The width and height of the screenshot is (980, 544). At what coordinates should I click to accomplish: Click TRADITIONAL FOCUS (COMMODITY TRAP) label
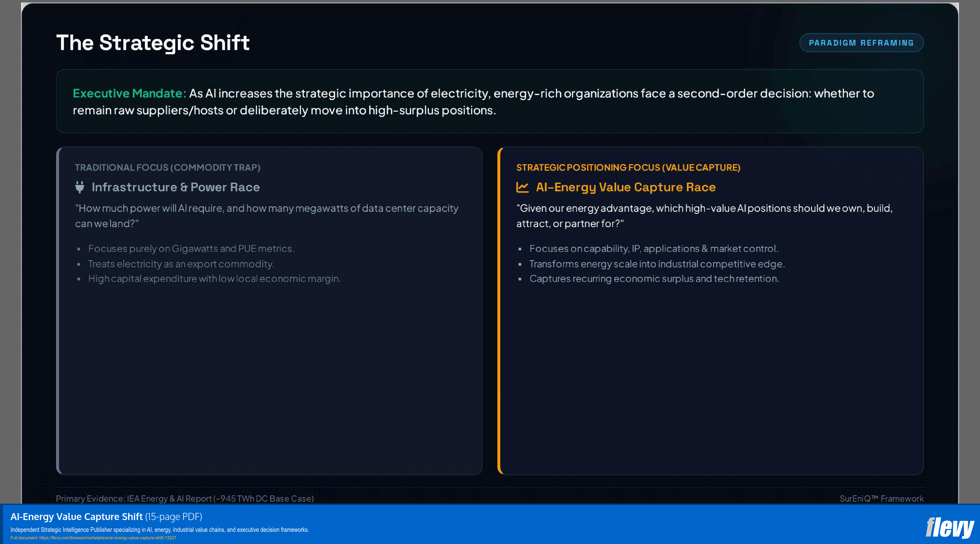coord(168,167)
